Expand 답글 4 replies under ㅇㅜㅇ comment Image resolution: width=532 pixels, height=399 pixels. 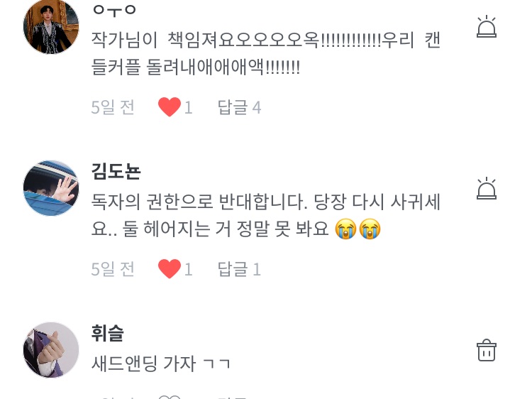(x=239, y=107)
